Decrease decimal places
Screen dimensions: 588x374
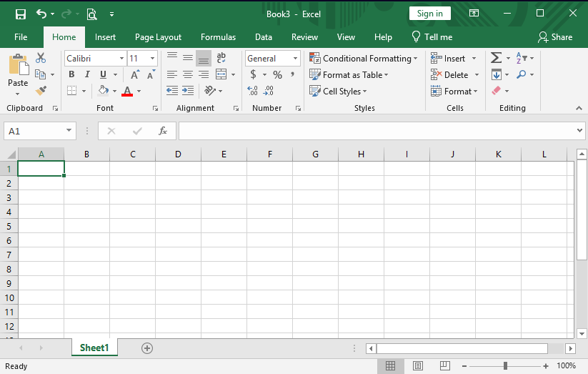269,91
